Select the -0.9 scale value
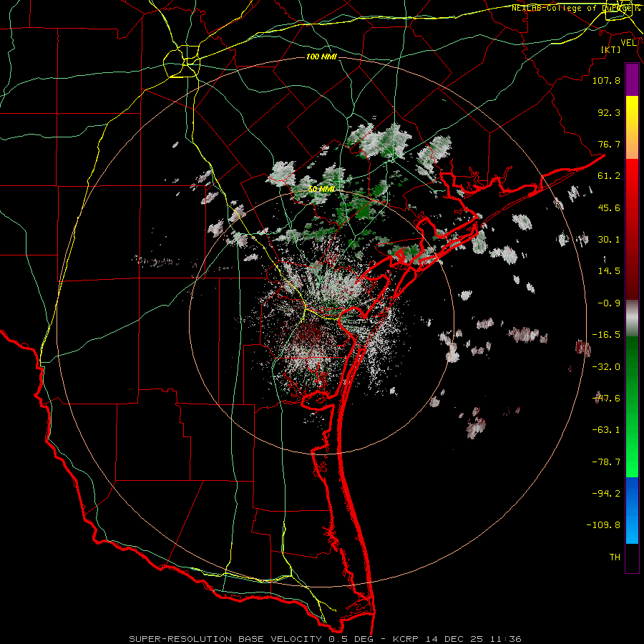Screen dimensions: 644x644 pyautogui.click(x=609, y=303)
